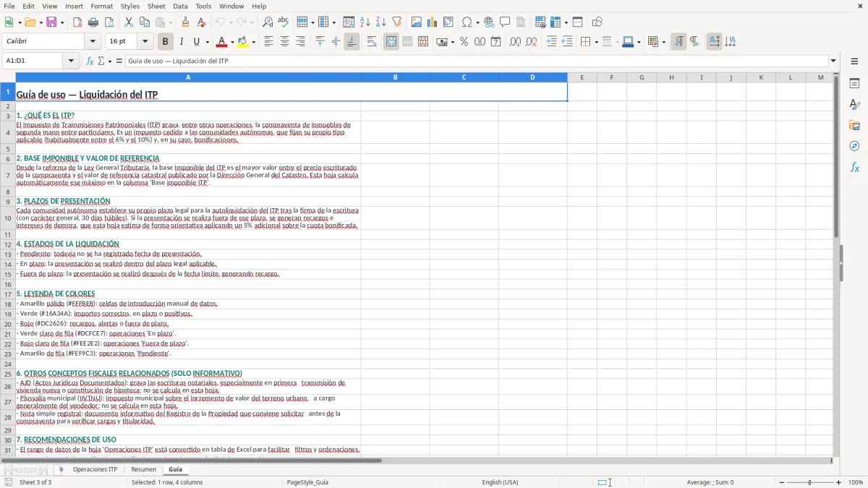
Task: Click the Clone Formatting paintbrush icon
Action: pyautogui.click(x=185, y=22)
